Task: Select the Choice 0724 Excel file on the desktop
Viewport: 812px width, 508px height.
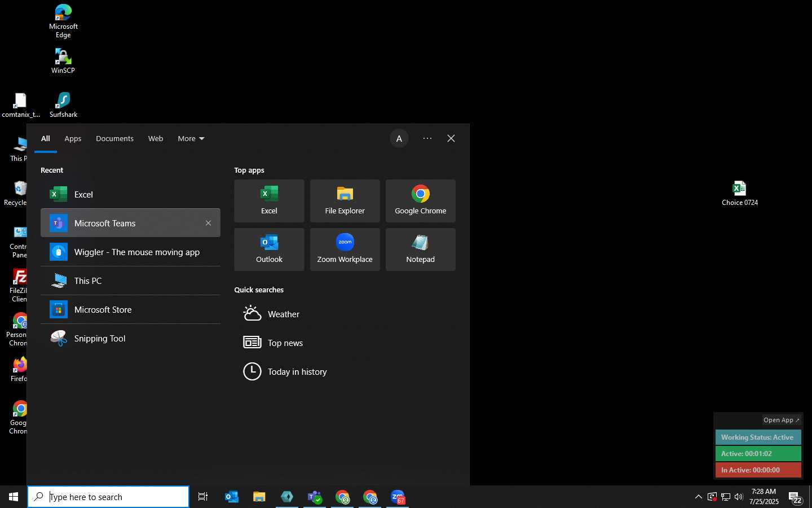Action: [740, 193]
